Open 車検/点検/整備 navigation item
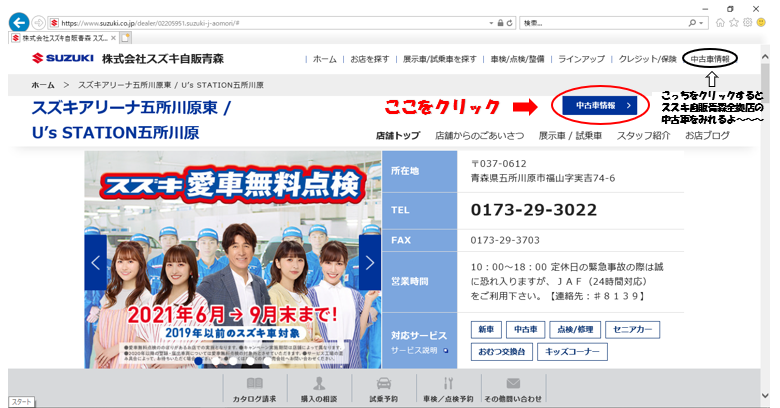The height and width of the screenshot is (408, 780). (x=517, y=59)
